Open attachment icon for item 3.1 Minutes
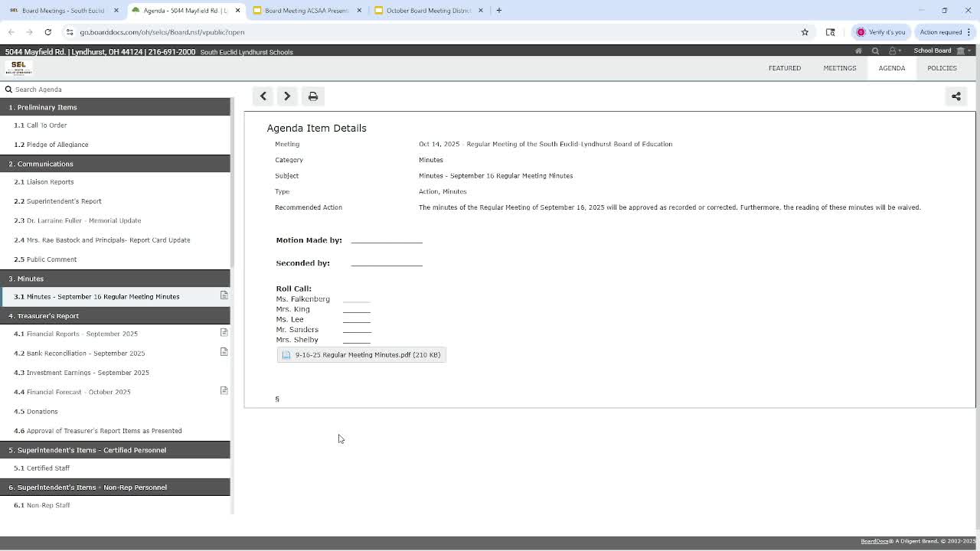 tap(224, 295)
